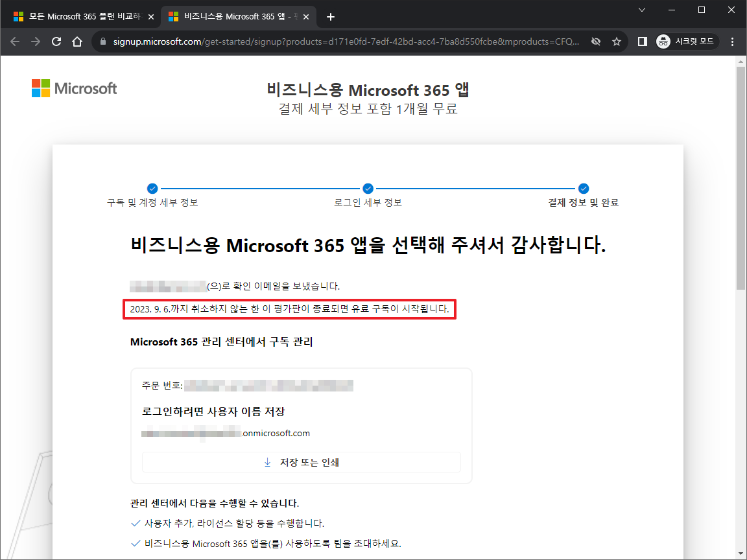Close the 비즈니스용 Microsoft 365 앱 tab
The height and width of the screenshot is (560, 747).
coord(306,17)
